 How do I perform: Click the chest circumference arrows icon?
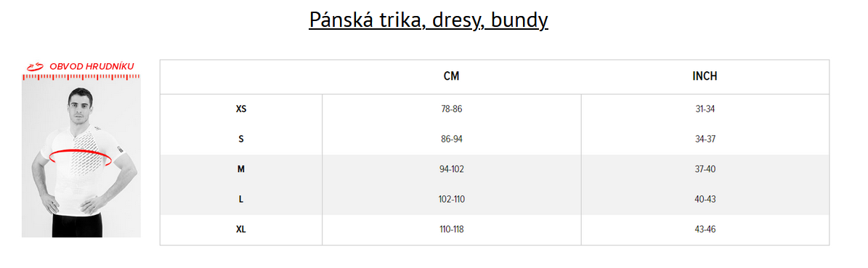tap(36, 66)
